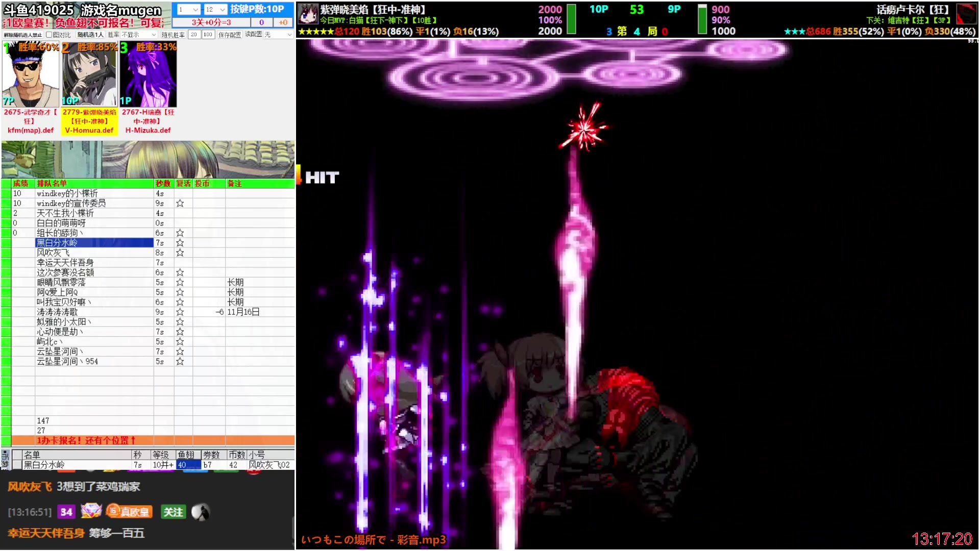Click the purple 0 score cell
Viewport: 980px width, 551px height.
(261, 22)
